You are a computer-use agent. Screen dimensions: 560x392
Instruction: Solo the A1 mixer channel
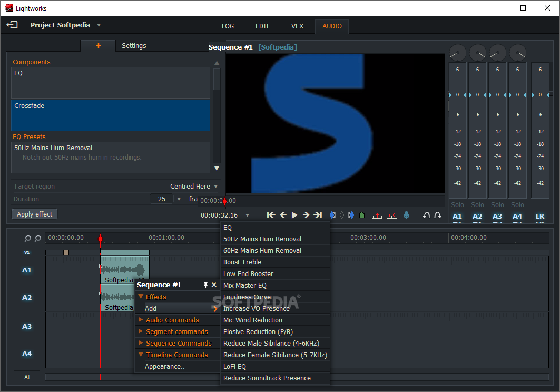457,205
